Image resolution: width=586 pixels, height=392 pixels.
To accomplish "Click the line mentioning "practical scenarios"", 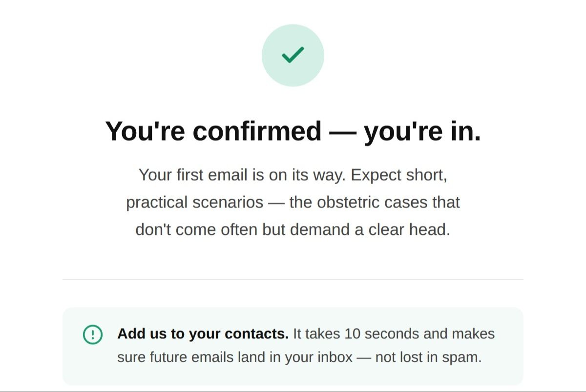I will [293, 202].
